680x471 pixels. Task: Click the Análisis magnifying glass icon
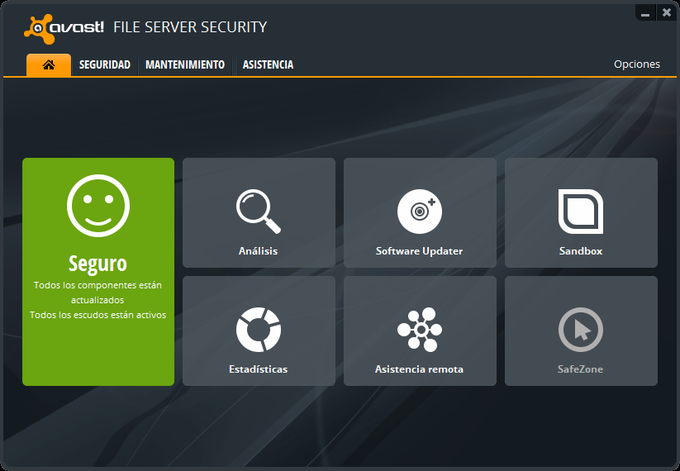(x=258, y=211)
